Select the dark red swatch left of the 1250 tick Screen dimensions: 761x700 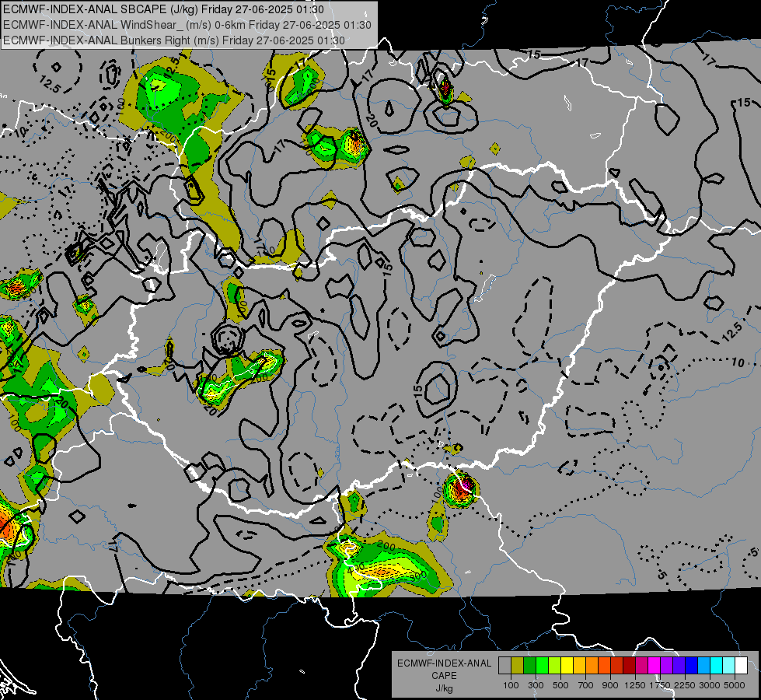[x=629, y=666]
